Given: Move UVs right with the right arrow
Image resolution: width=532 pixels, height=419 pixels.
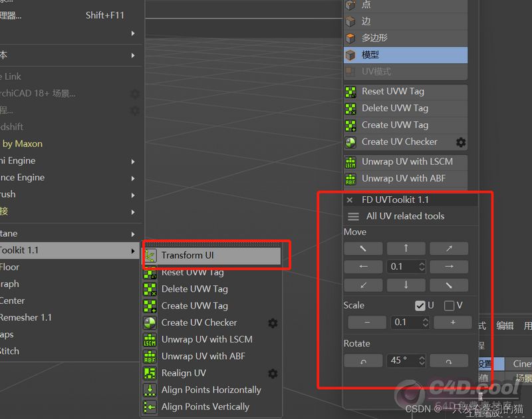Looking at the screenshot, I should [449, 267].
